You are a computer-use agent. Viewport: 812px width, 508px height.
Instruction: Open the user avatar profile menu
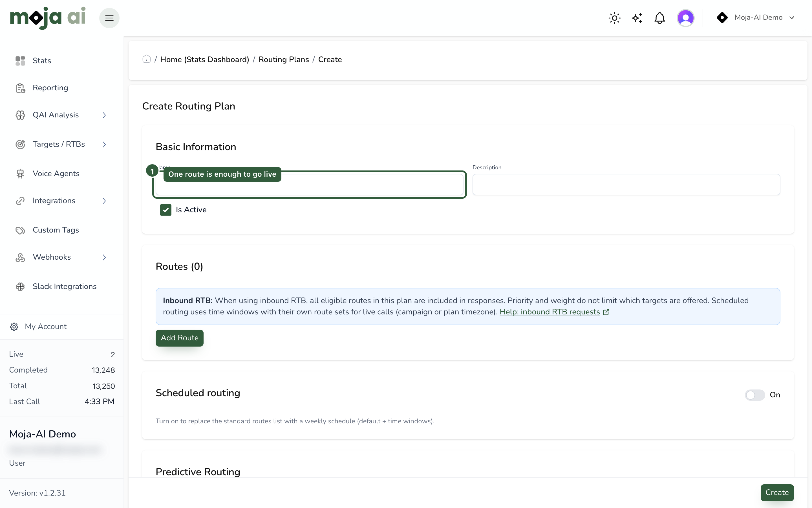[x=685, y=18]
